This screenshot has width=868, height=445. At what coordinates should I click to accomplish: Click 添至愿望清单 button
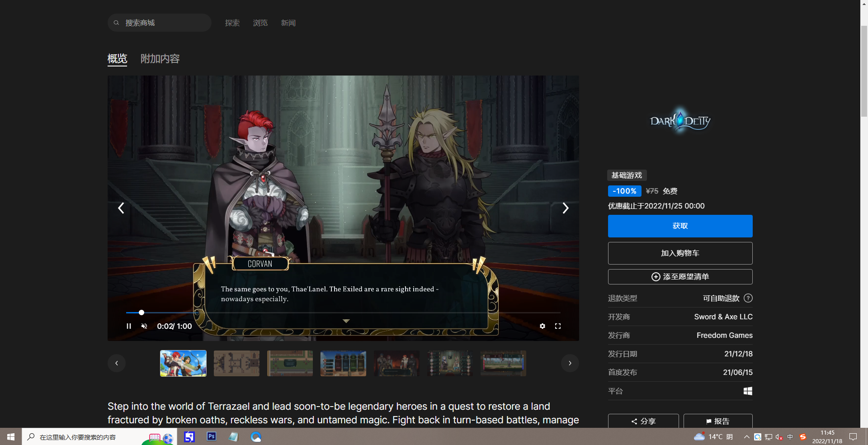(680, 277)
